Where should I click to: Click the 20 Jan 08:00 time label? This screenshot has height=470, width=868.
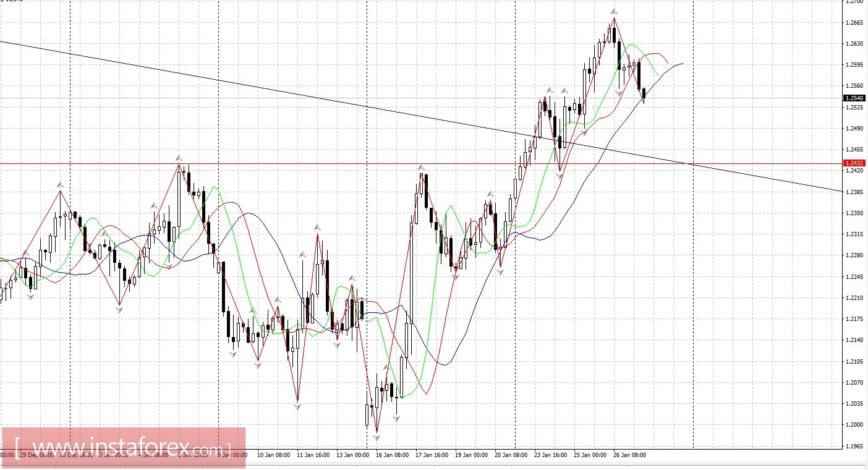click(511, 455)
